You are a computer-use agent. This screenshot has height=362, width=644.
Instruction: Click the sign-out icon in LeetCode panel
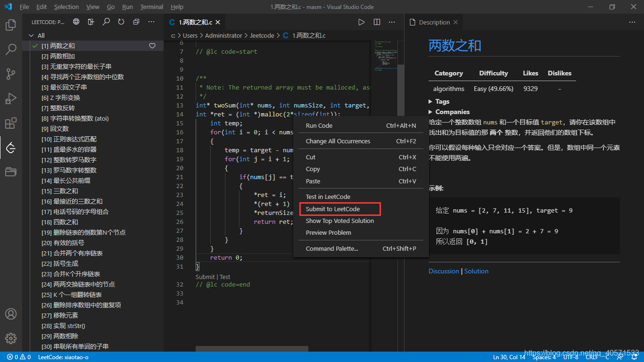[x=91, y=22]
